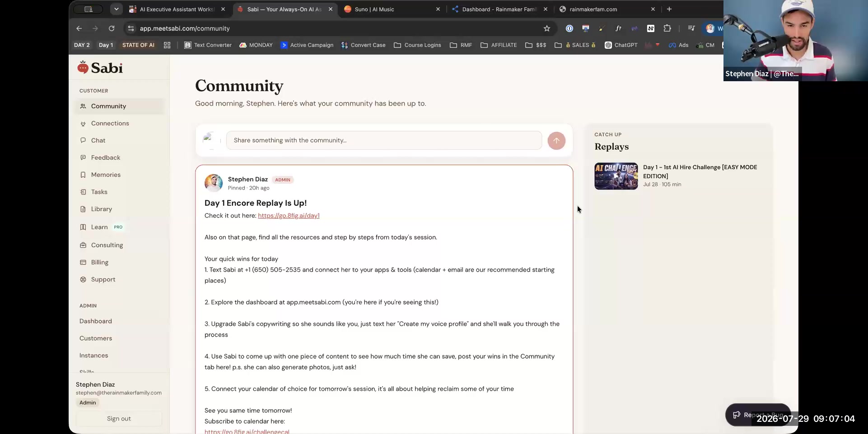Image resolution: width=868 pixels, height=434 pixels.
Task: Open Connections in the sidebar
Action: pyautogui.click(x=120, y=123)
